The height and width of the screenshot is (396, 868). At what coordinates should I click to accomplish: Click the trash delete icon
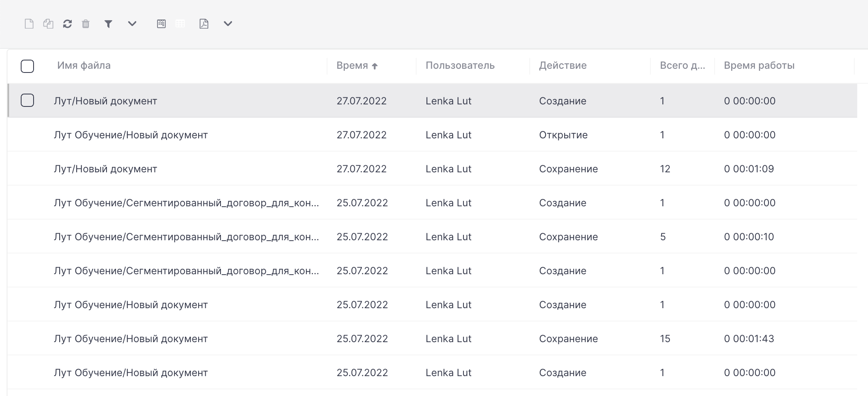(86, 24)
